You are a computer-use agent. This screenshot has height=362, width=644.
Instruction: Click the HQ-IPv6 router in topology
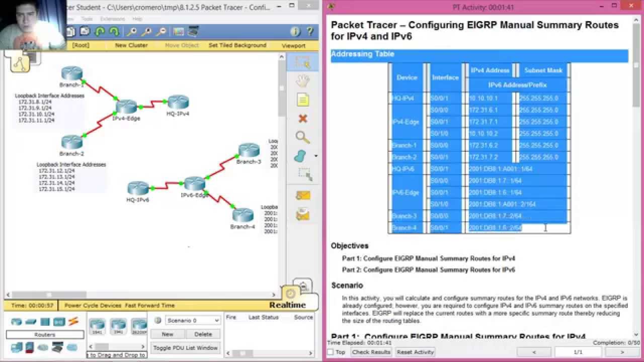pyautogui.click(x=138, y=189)
